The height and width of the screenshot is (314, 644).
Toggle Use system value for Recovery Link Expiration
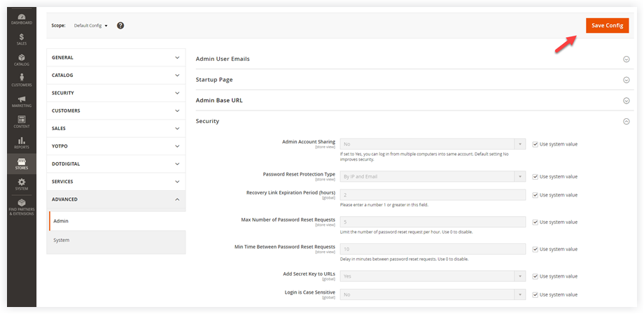[x=535, y=195]
